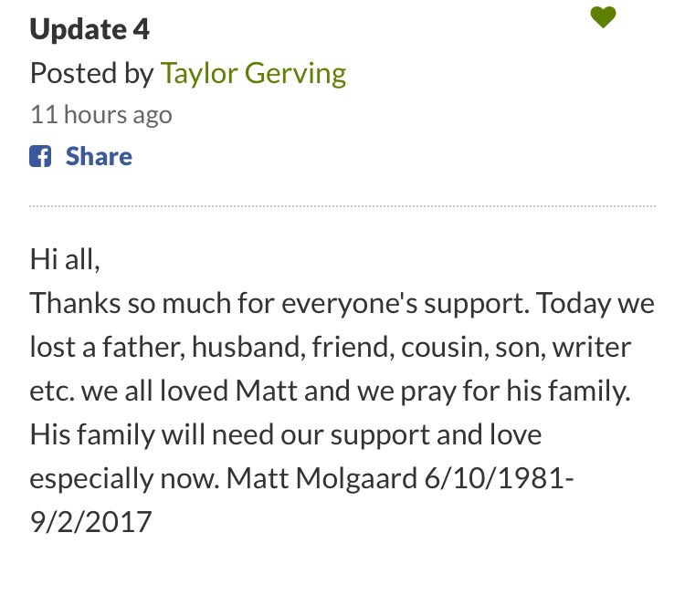Click the word "writer" in the message
Viewport: 685px width, 616px height.
[x=594, y=346]
